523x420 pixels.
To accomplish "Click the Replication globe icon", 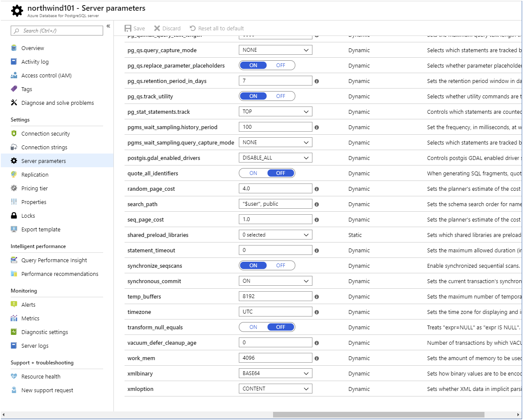I will (14, 175).
